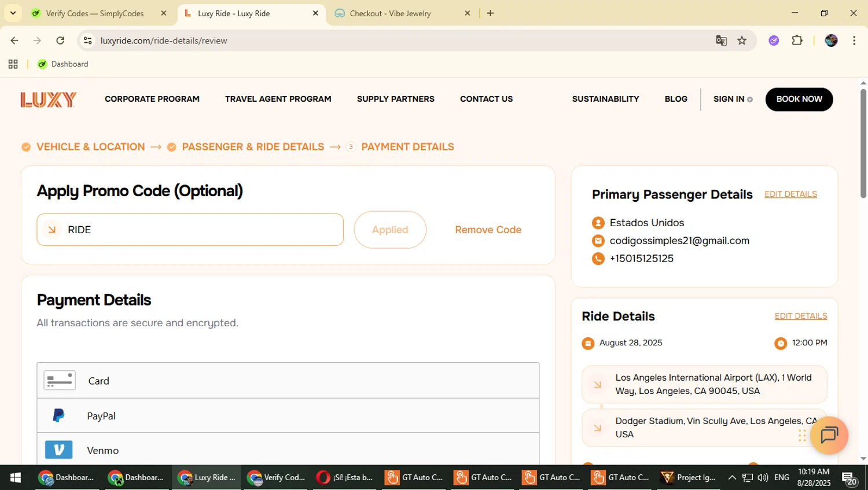Bookmark this page with the star icon
The height and width of the screenshot is (490, 868).
pyautogui.click(x=742, y=40)
